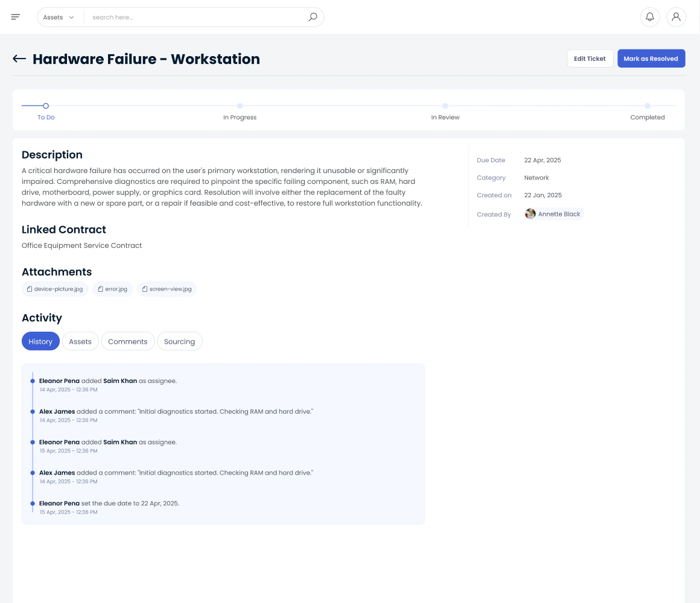Click the 'Hardware Failure - Workstation' title

coord(146,59)
